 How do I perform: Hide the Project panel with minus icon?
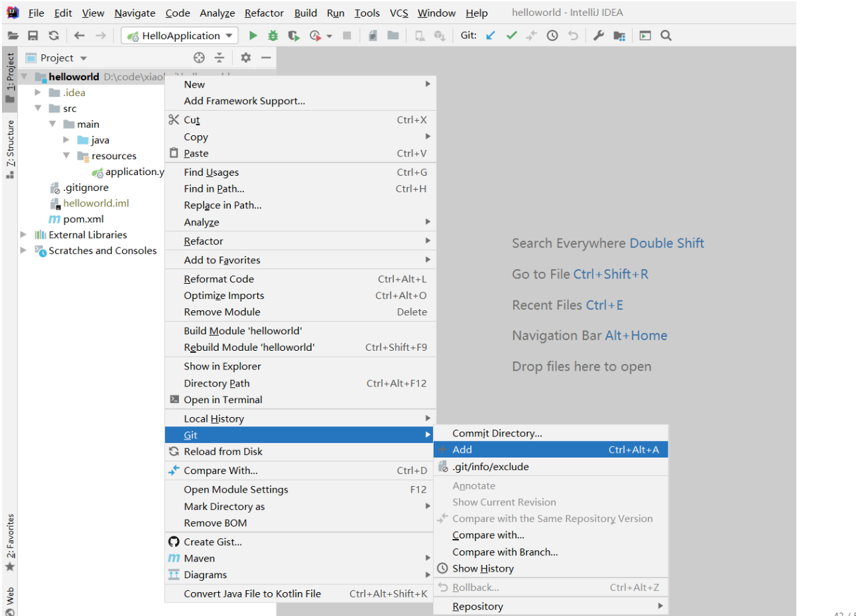266,58
